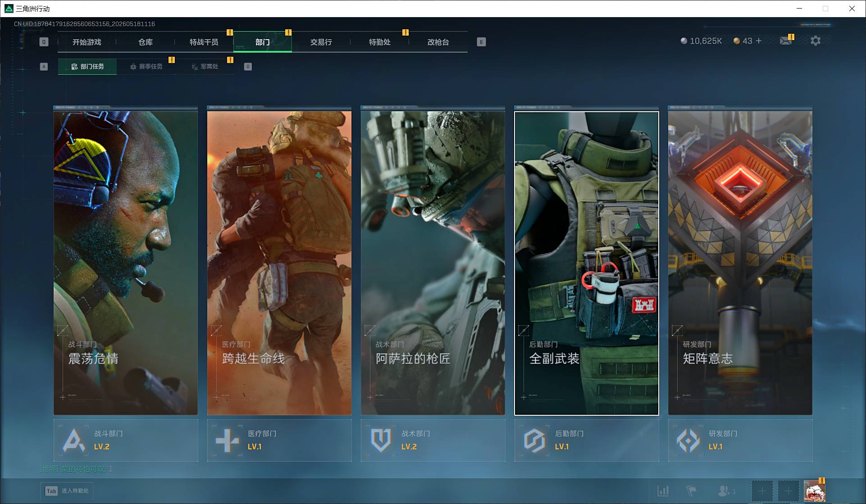Select the 部门 tab
This screenshot has width=866, height=504.
click(x=263, y=42)
